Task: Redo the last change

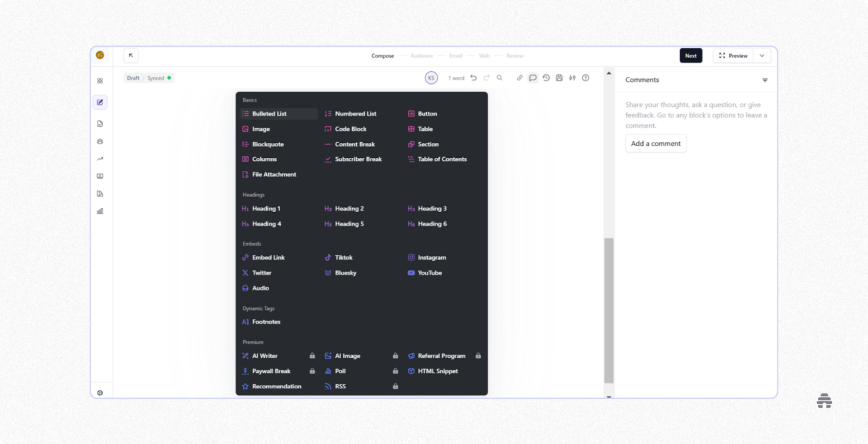Action: 486,78
